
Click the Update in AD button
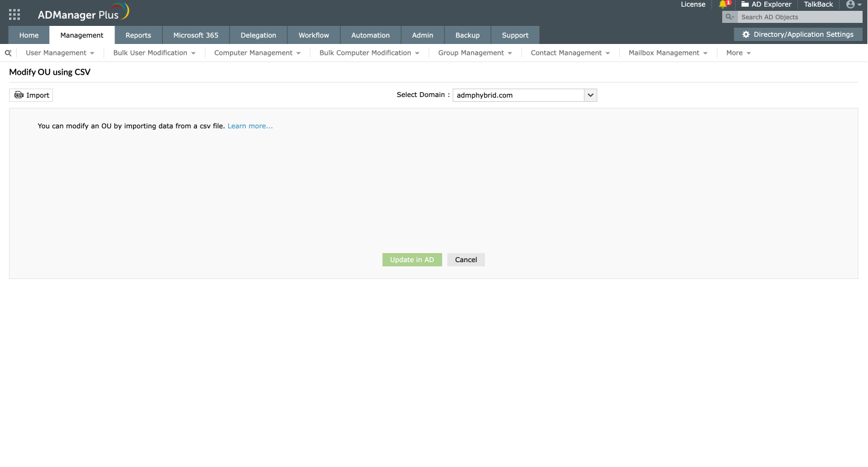pyautogui.click(x=412, y=260)
